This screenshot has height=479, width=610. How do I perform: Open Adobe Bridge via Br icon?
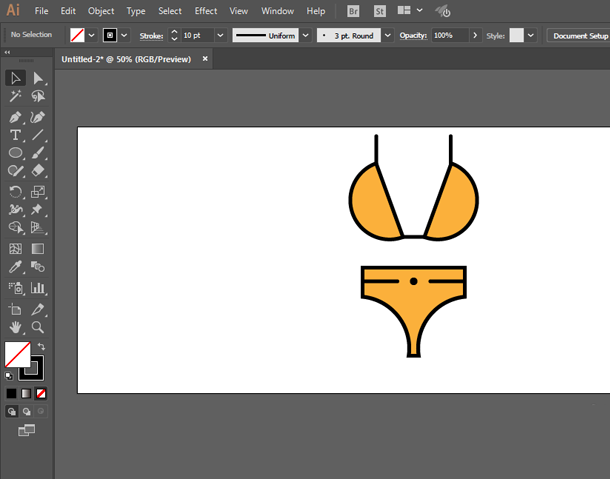pos(354,11)
